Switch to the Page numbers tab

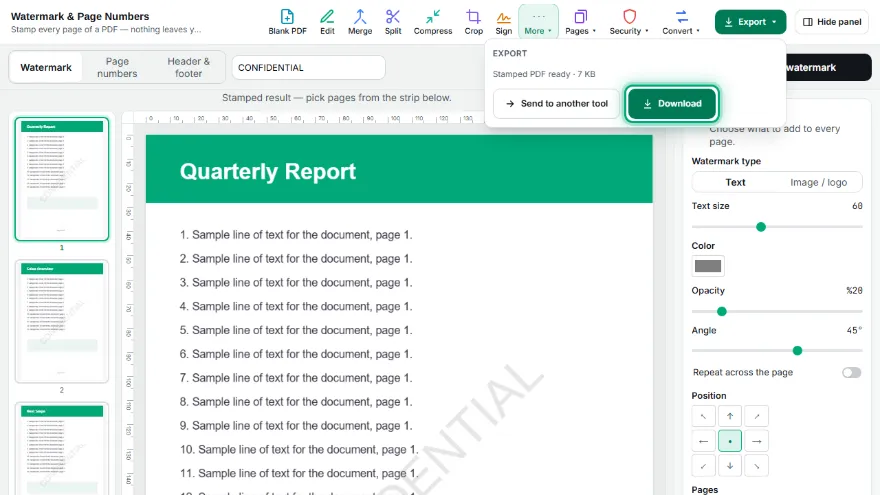117,67
